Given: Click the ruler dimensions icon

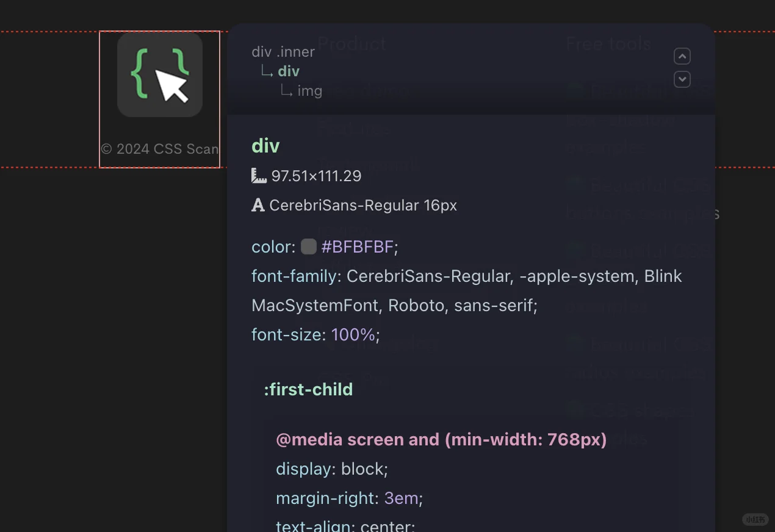Looking at the screenshot, I should pyautogui.click(x=259, y=176).
